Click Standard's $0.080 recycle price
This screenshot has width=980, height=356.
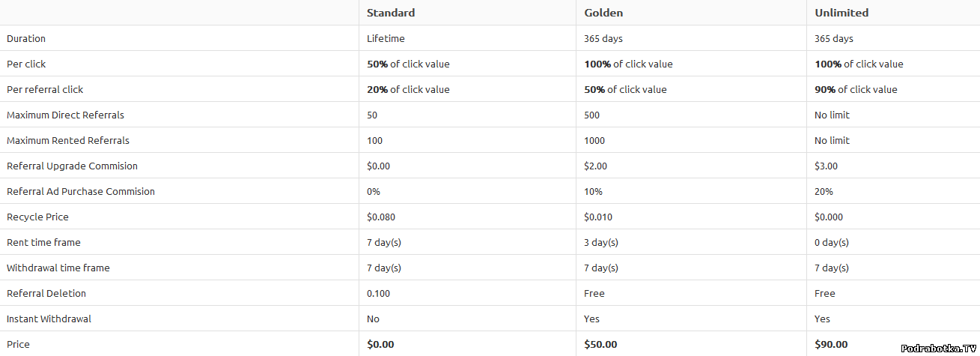(x=381, y=217)
